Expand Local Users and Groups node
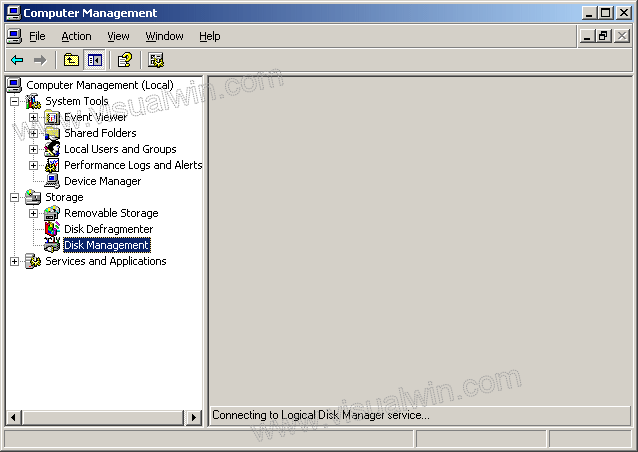This screenshot has height=452, width=638. coord(33,149)
